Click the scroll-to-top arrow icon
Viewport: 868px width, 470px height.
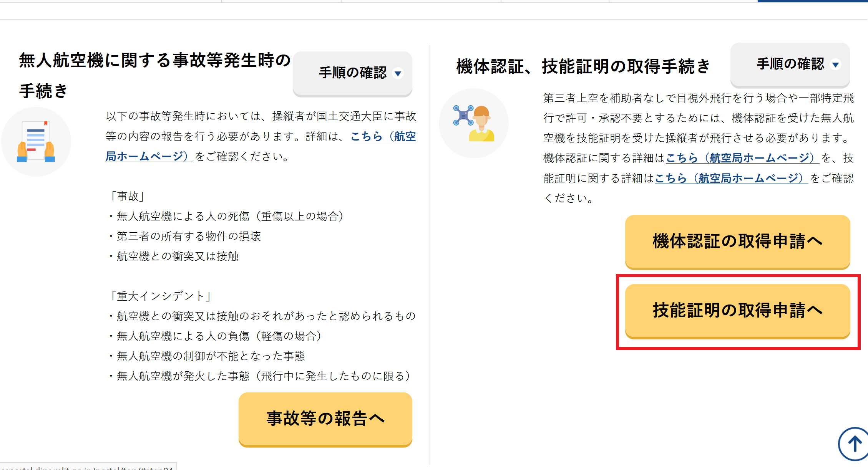(x=854, y=444)
